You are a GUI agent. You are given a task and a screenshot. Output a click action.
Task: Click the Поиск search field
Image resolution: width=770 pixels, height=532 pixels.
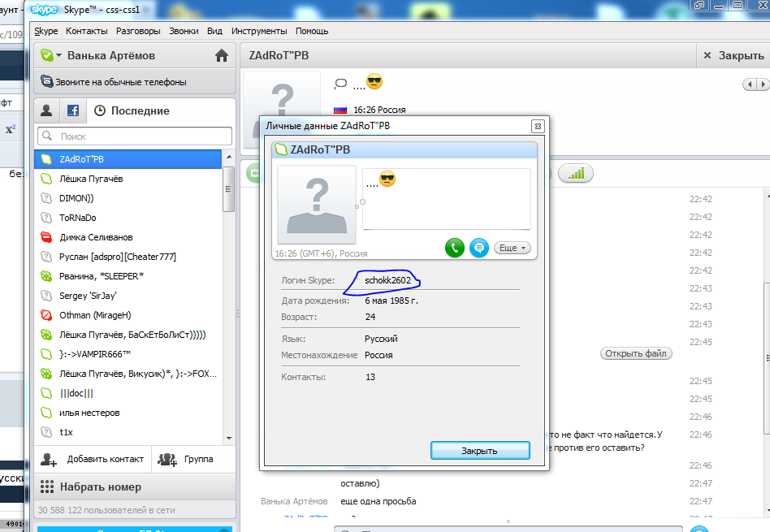coord(135,136)
